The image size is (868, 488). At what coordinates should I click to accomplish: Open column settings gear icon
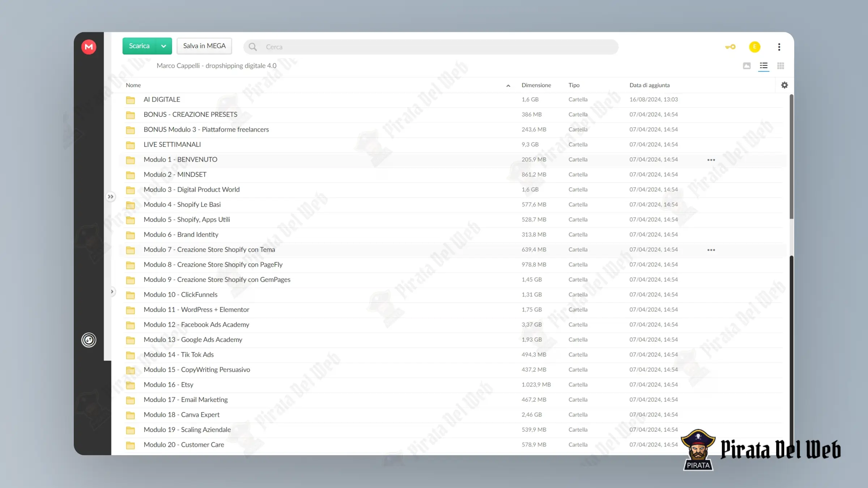pyautogui.click(x=784, y=85)
